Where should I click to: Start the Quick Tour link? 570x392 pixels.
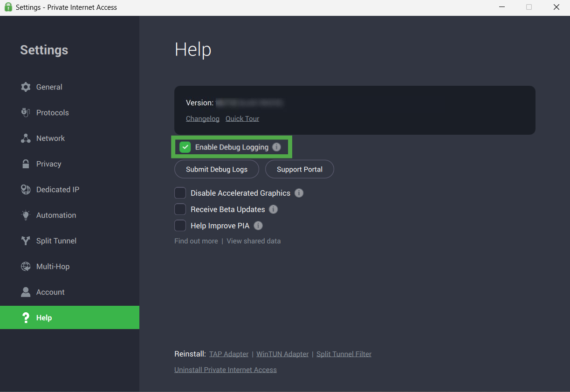[x=242, y=118]
